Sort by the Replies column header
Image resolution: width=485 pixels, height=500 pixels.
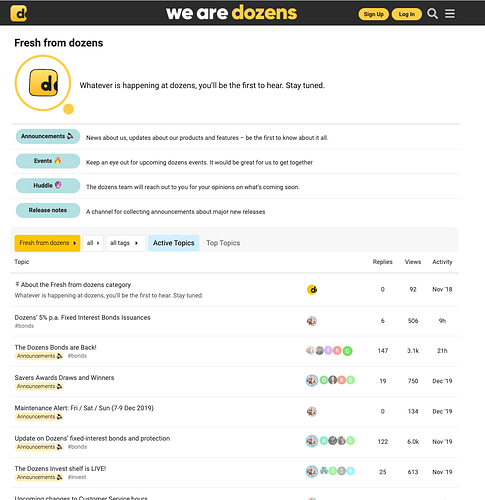coord(382,262)
